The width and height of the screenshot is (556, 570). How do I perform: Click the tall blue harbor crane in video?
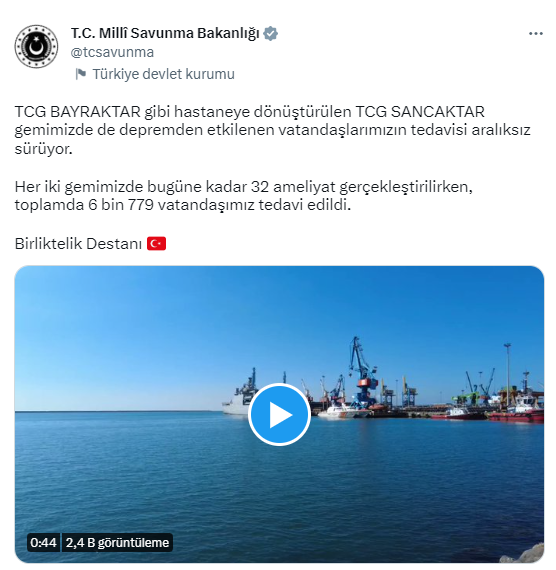pos(362,373)
